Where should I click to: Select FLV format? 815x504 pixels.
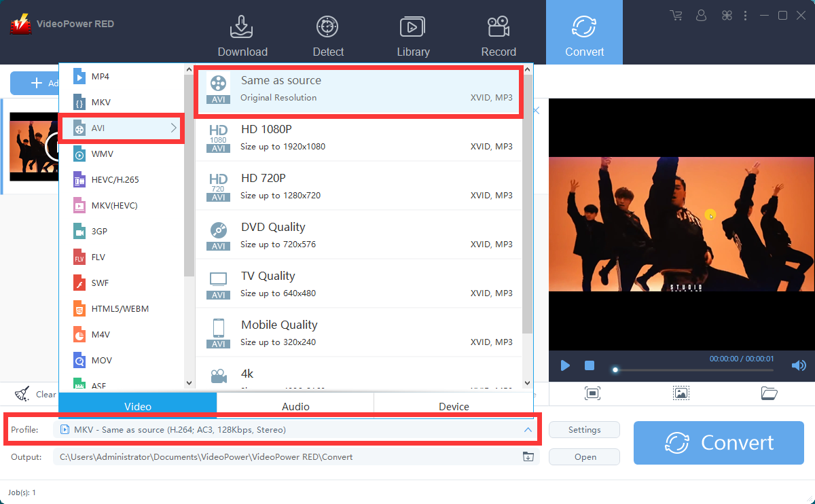point(122,257)
